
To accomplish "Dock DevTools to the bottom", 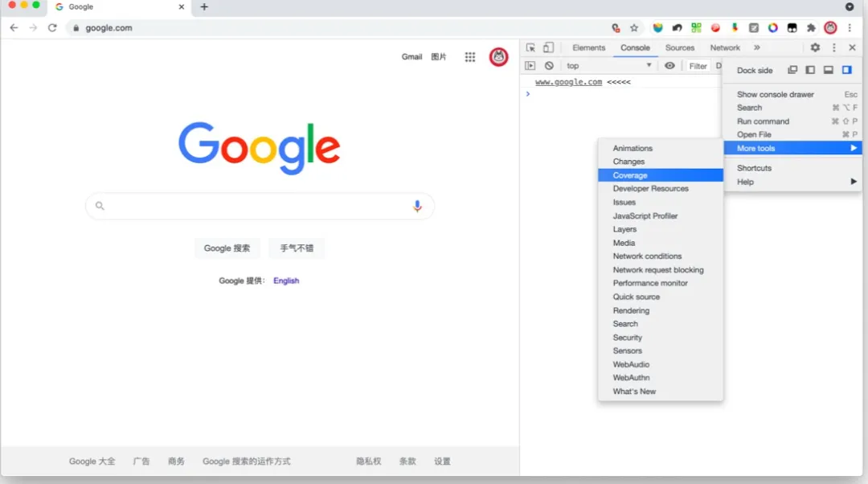I will (x=828, y=70).
